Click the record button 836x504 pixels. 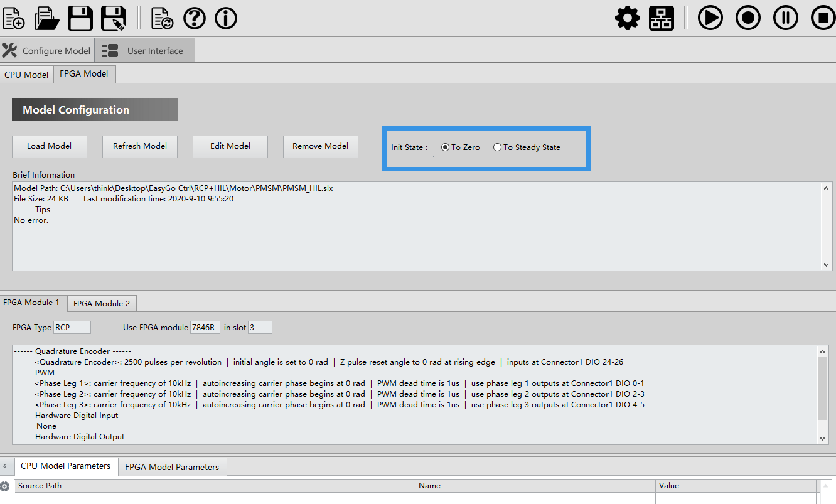pyautogui.click(x=748, y=18)
